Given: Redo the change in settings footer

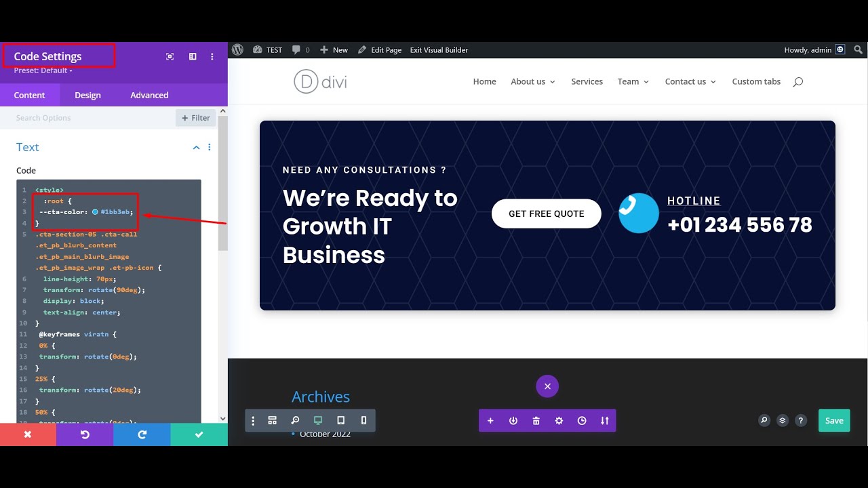Looking at the screenshot, I should tap(142, 434).
